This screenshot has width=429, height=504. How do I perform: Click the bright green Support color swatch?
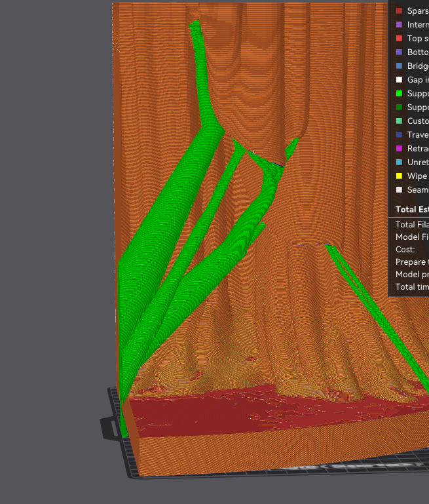(399, 94)
